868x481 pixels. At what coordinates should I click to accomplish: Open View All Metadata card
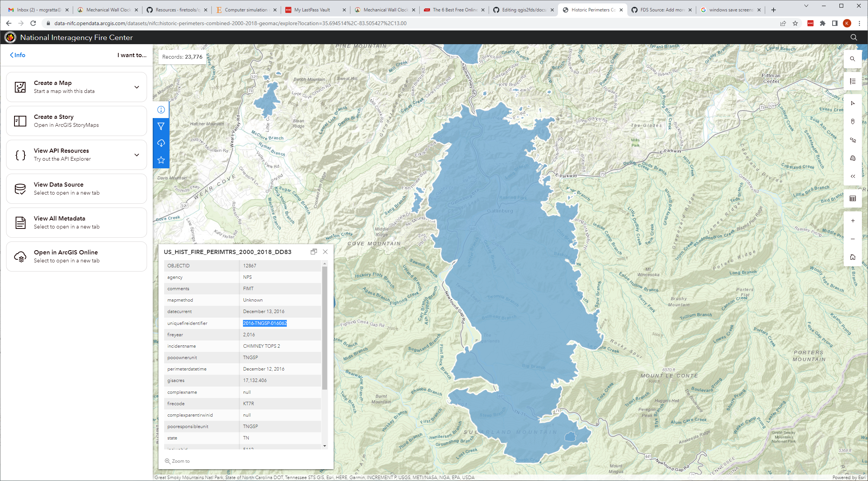pyautogui.click(x=77, y=222)
